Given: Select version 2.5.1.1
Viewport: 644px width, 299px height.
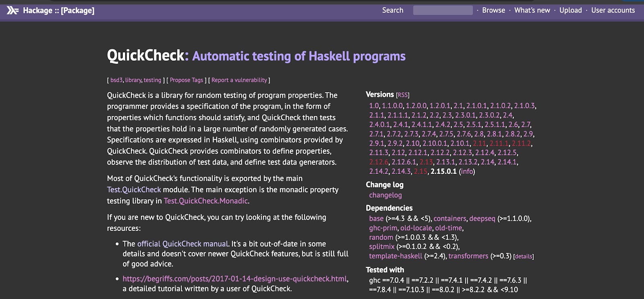Looking at the screenshot, I should click(x=495, y=125).
